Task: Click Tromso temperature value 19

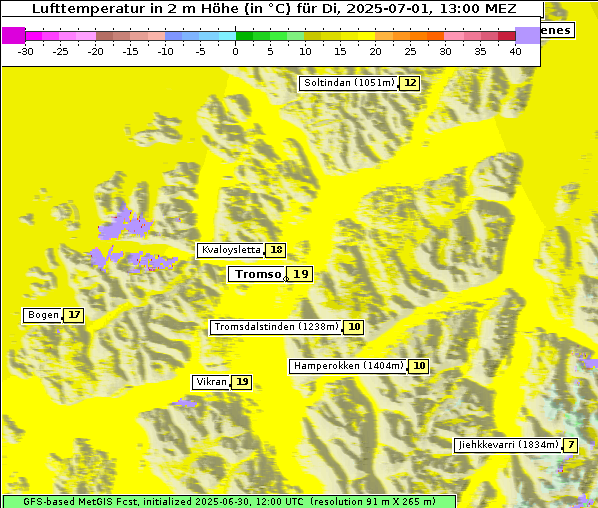Action: coord(300,274)
